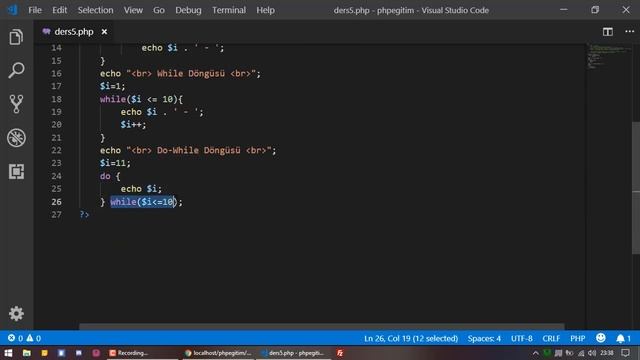Open the Manage gear menu

click(x=16, y=313)
